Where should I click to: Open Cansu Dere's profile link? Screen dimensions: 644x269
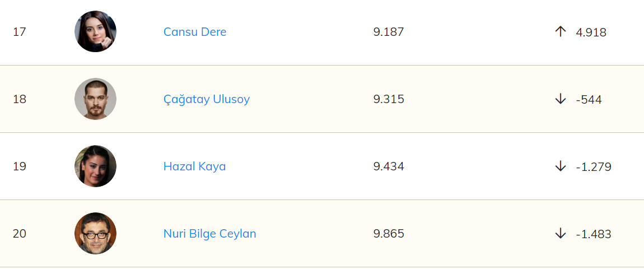click(195, 32)
